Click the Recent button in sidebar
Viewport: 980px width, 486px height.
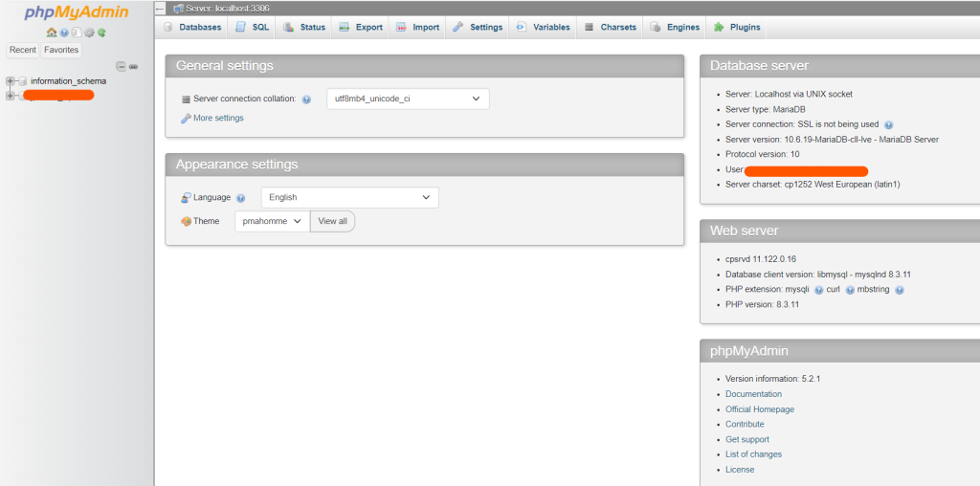pyautogui.click(x=23, y=50)
